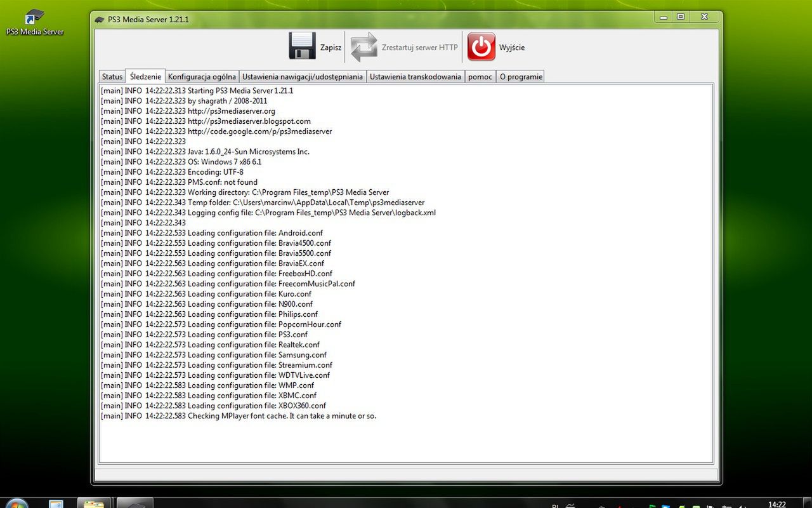Click the Wyjście button label
This screenshot has height=508, width=812.
[512, 48]
